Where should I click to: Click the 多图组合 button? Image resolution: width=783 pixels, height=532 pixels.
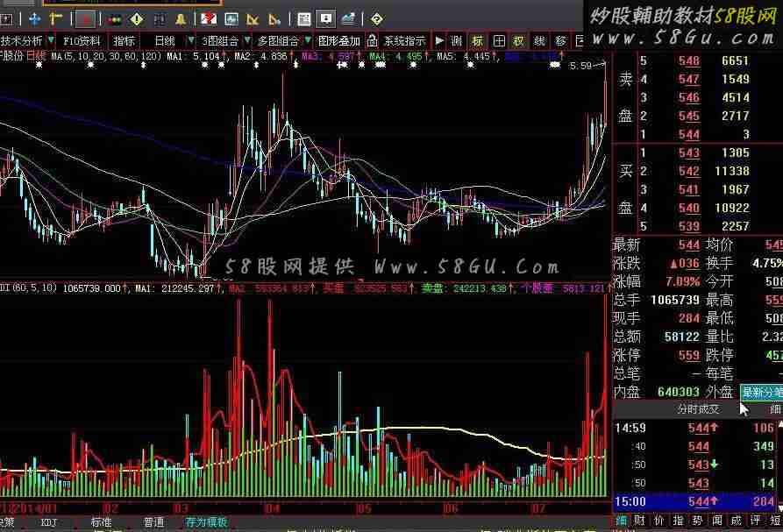(278, 41)
